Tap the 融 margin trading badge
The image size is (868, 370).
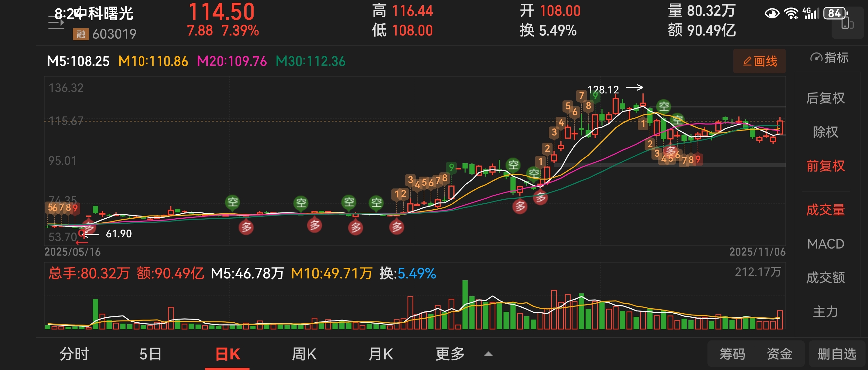tap(81, 34)
